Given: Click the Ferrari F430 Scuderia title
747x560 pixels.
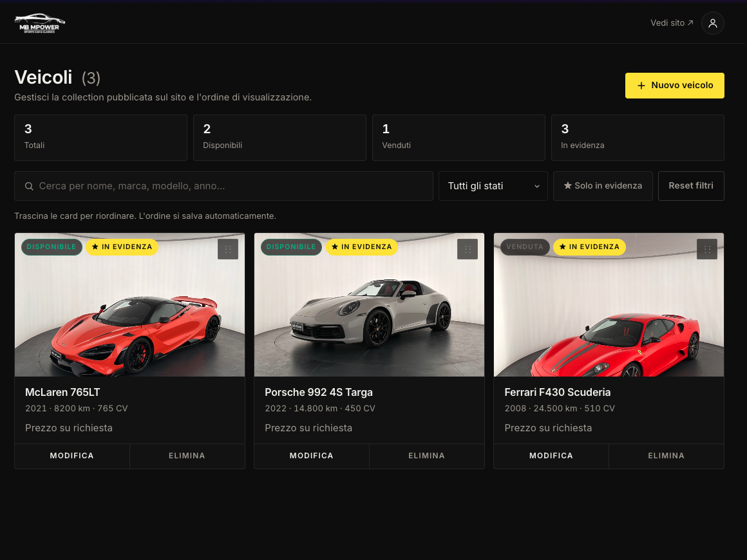Looking at the screenshot, I should pyautogui.click(x=558, y=393).
